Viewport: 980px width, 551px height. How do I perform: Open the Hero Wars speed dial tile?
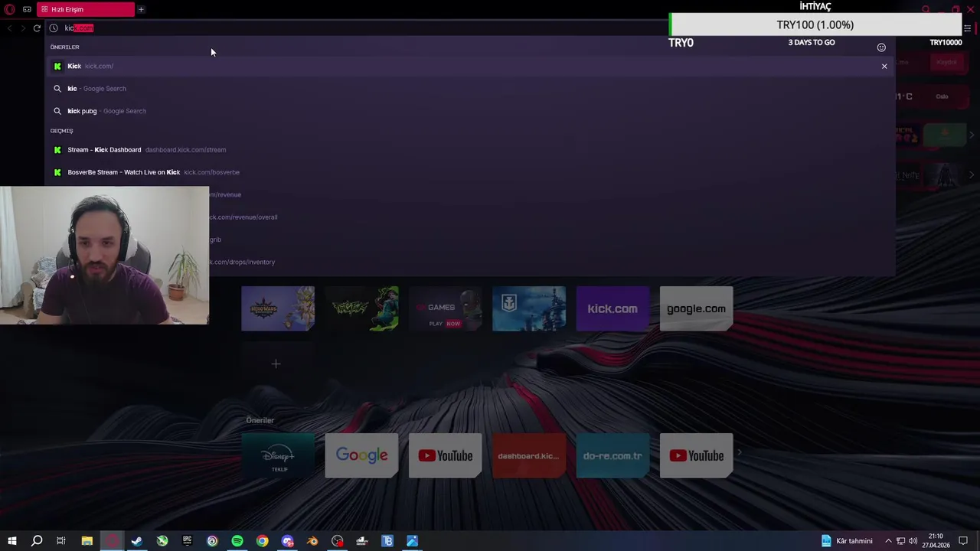coord(278,308)
